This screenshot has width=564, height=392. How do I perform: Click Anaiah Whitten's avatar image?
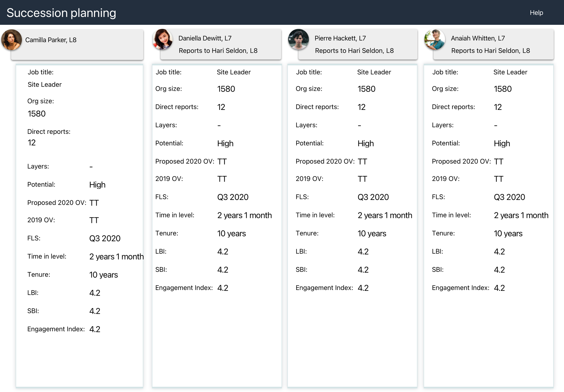pos(435,39)
